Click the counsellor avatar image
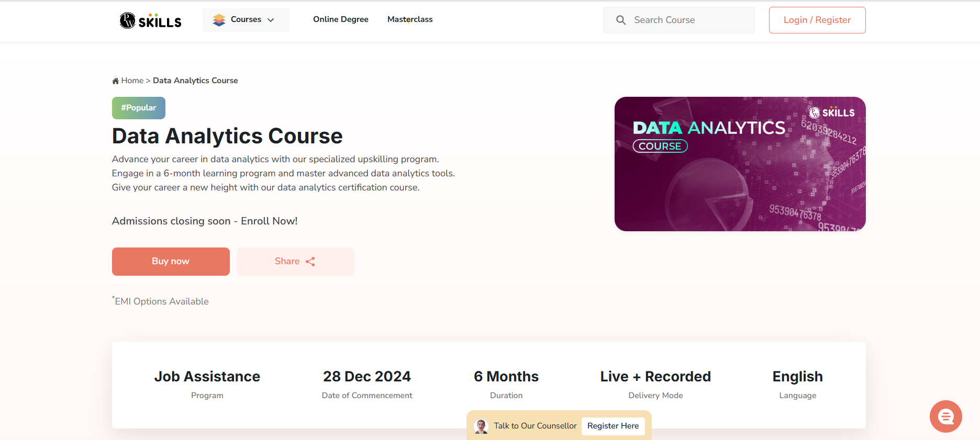This screenshot has width=980, height=440. (x=481, y=426)
